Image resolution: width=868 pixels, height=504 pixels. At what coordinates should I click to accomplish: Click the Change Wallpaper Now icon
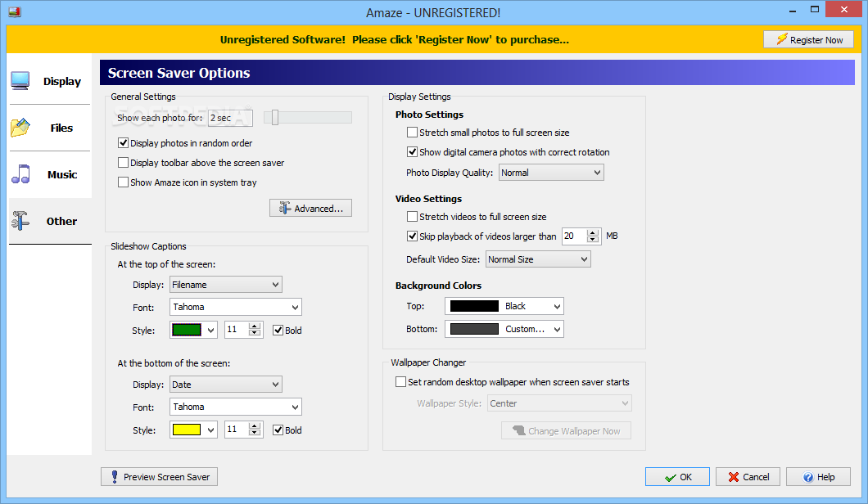[518, 430]
